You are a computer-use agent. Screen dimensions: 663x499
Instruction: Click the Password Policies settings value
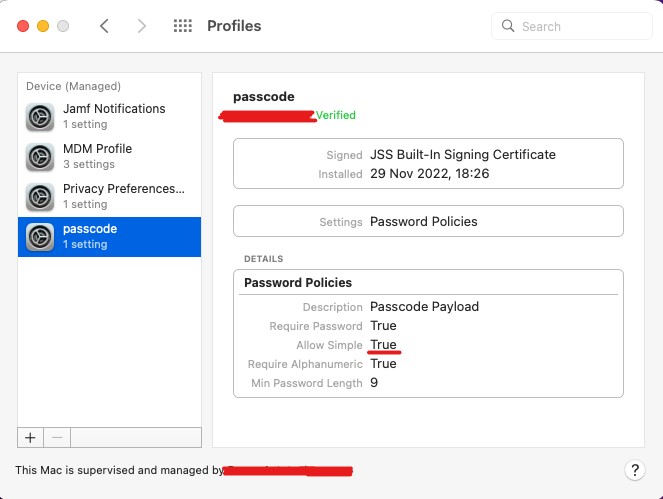coord(424,222)
